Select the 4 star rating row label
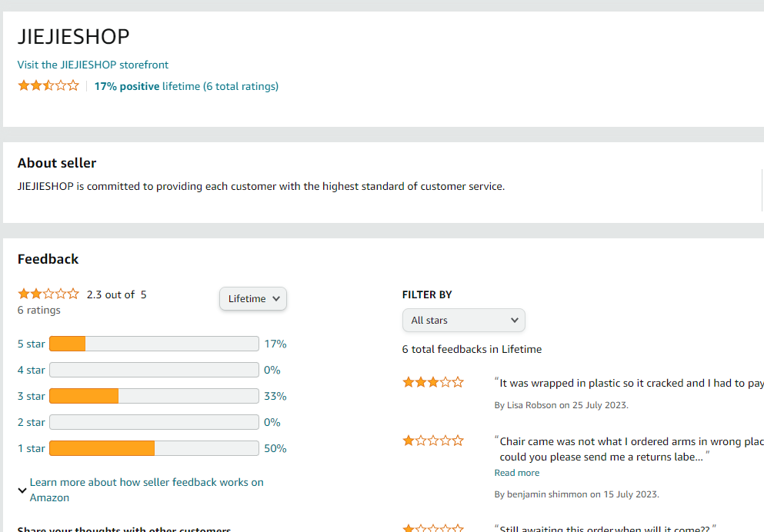Image resolution: width=764 pixels, height=532 pixels. pos(32,371)
